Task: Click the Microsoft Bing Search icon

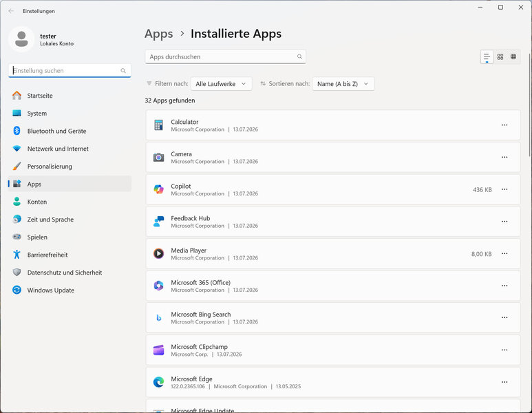Action: (158, 317)
